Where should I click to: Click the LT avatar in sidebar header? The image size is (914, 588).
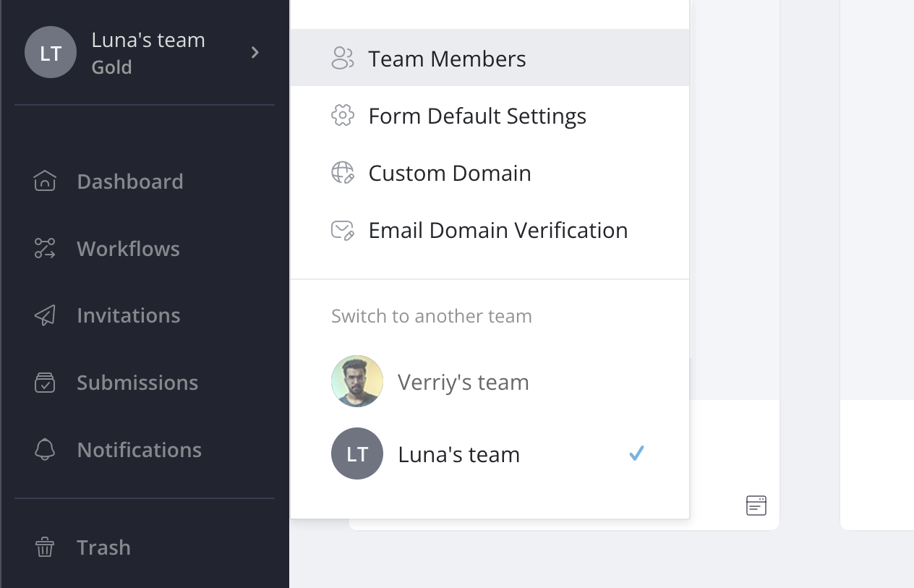pyautogui.click(x=51, y=52)
